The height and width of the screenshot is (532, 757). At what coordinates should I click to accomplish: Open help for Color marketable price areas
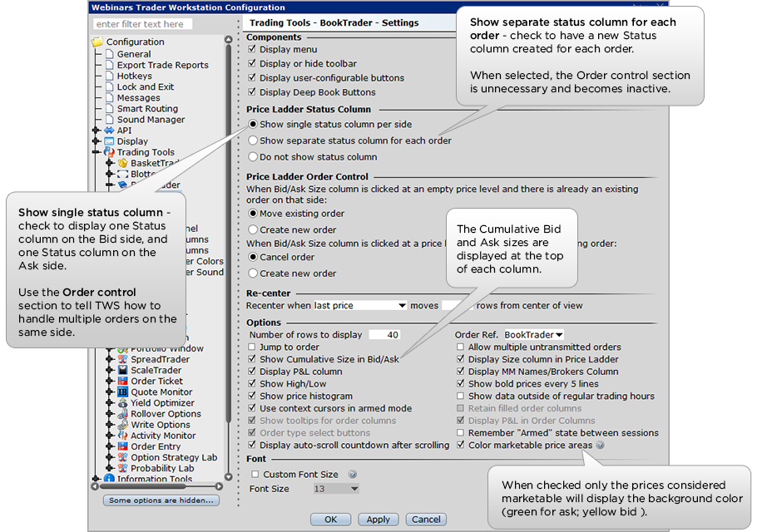click(600, 446)
